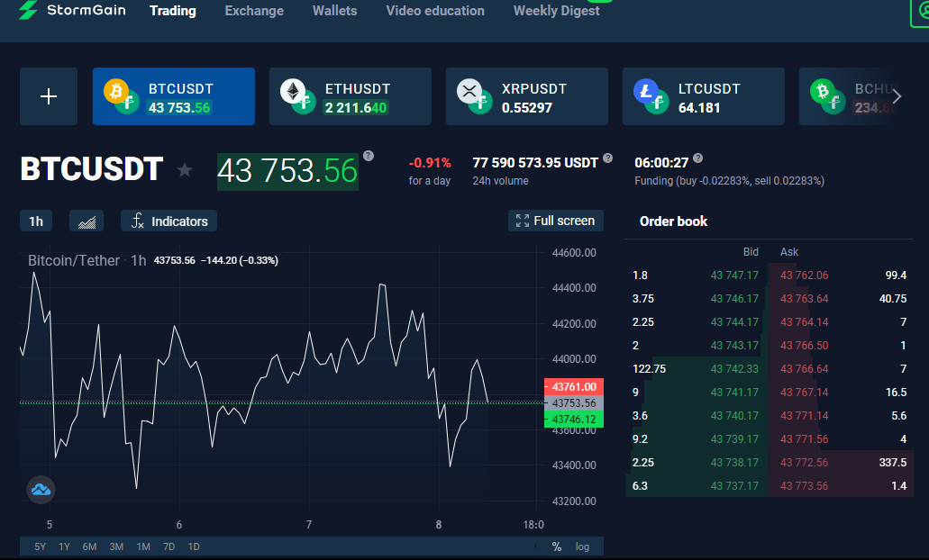Click the 06:00:27 funding countdown
The image size is (929, 560).
coord(661,163)
